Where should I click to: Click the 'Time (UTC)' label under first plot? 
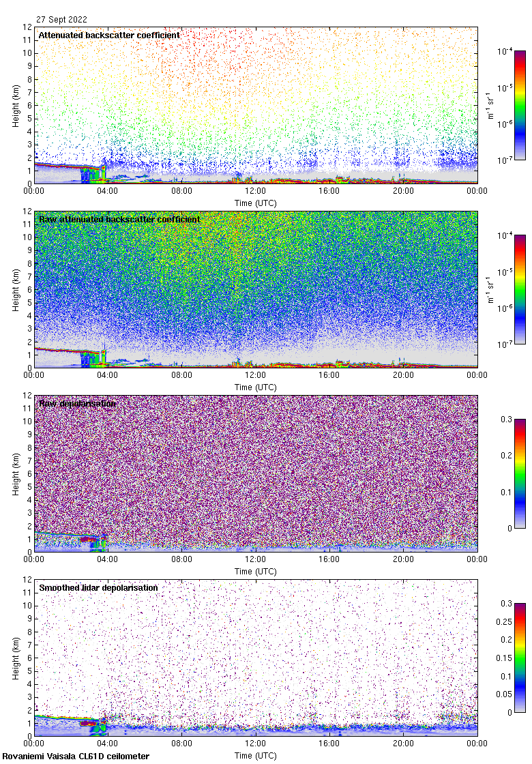click(x=255, y=203)
